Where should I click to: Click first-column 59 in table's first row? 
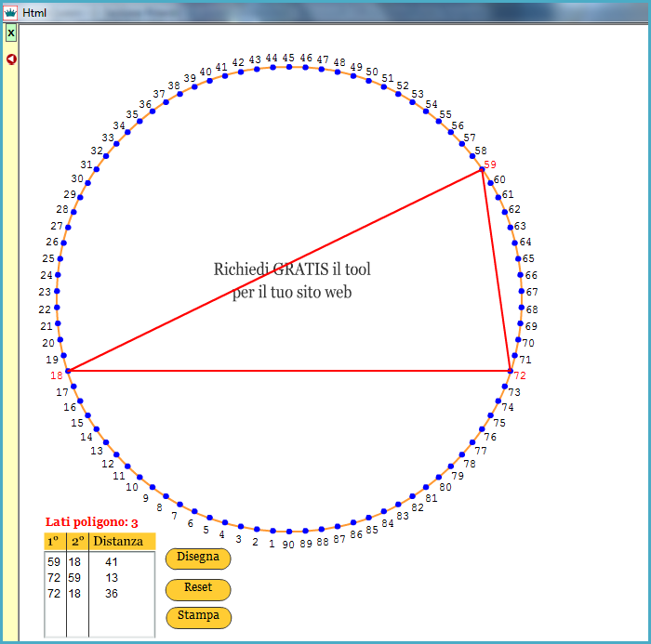pyautogui.click(x=54, y=562)
